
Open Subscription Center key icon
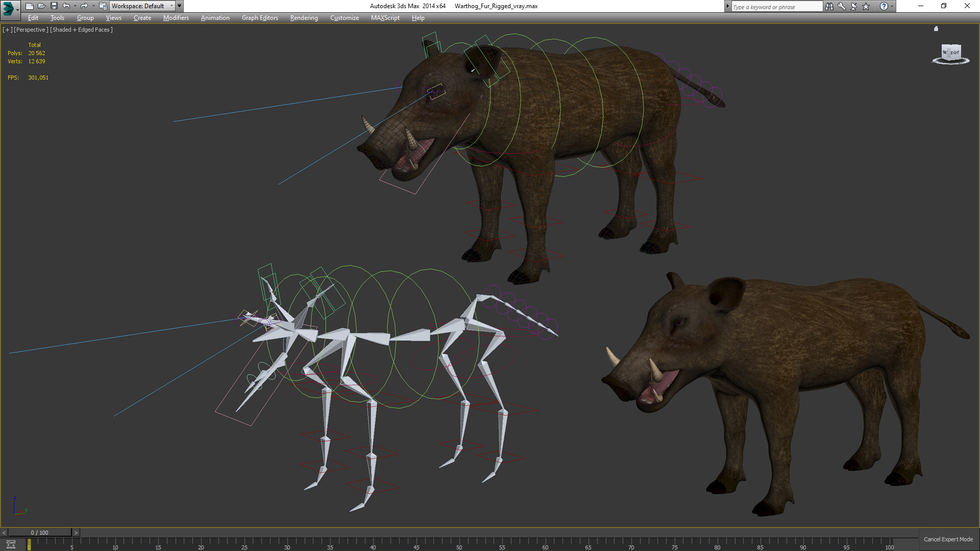coord(841,6)
